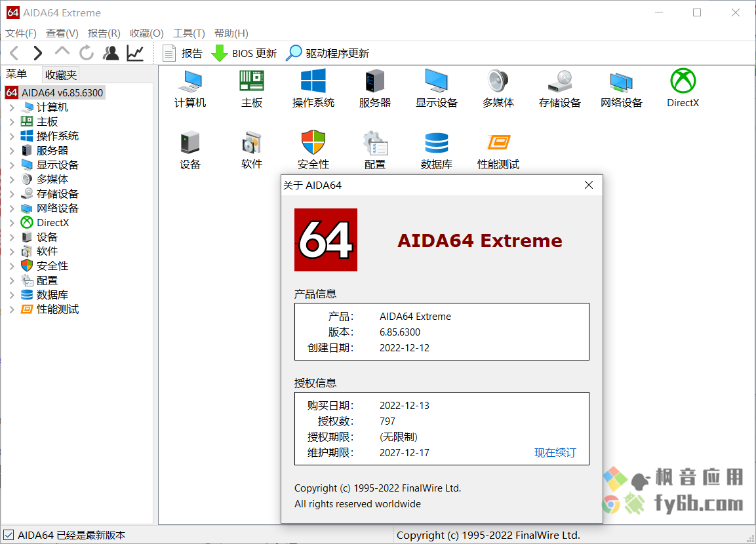
Task: Open the 数据库 database icon in main panel
Action: (x=436, y=150)
